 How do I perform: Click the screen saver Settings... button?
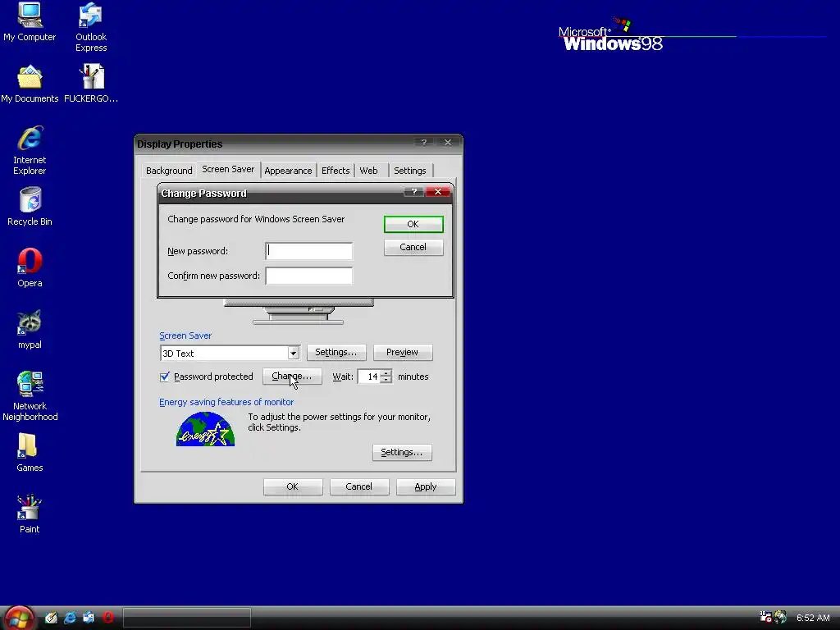[x=336, y=352]
